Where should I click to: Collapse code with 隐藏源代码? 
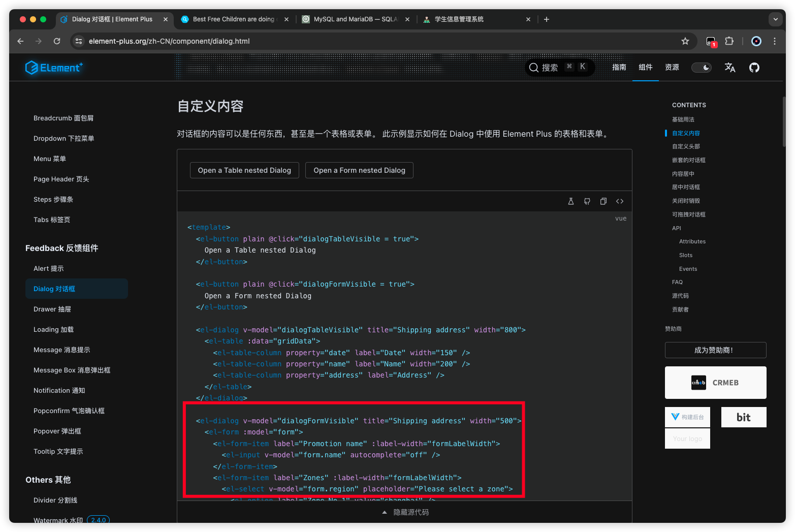tap(405, 512)
